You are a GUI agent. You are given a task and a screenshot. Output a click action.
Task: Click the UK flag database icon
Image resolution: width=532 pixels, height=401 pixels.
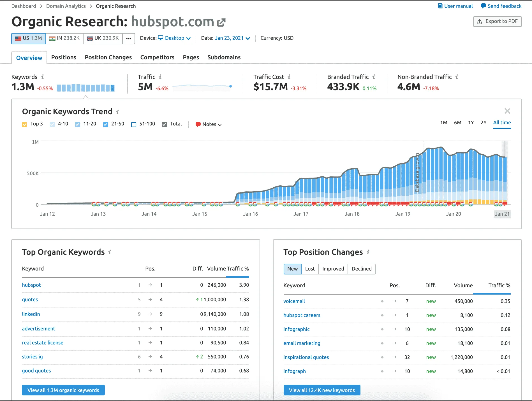coord(90,38)
